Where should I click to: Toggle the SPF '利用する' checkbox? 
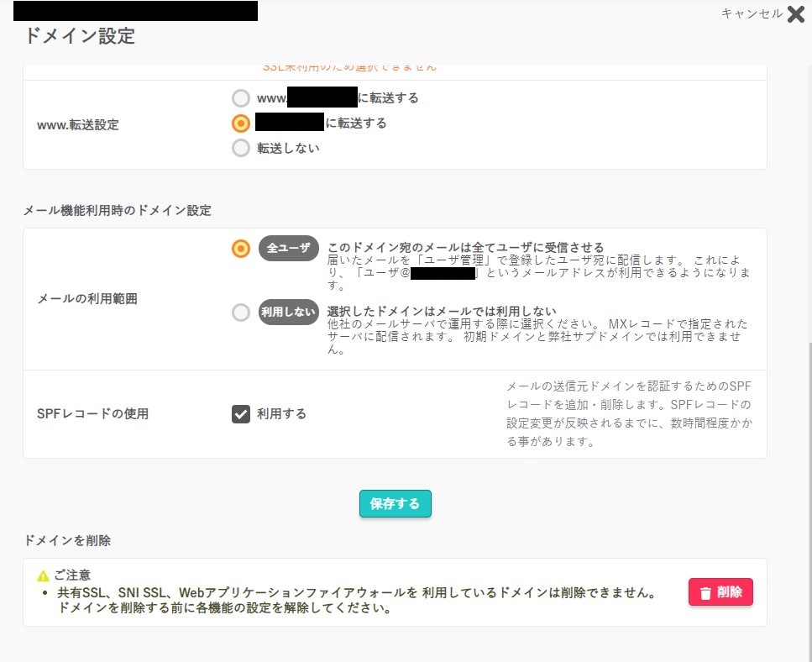(241, 414)
